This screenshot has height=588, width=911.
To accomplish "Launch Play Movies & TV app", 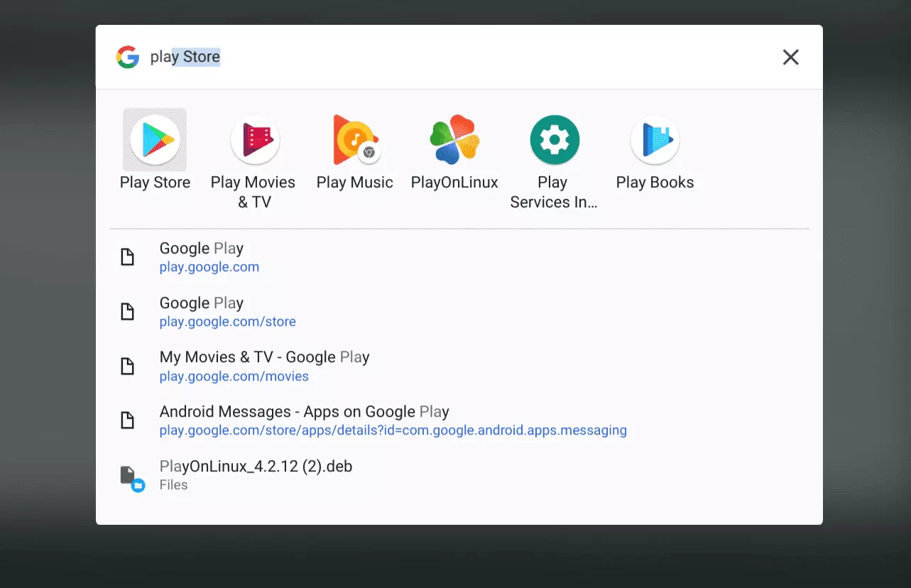I will 255,140.
